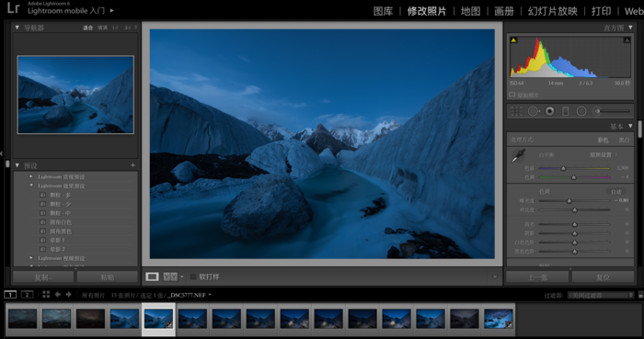644x339 pixels.
Task: Activate the red eye correction tool
Action: click(x=549, y=111)
